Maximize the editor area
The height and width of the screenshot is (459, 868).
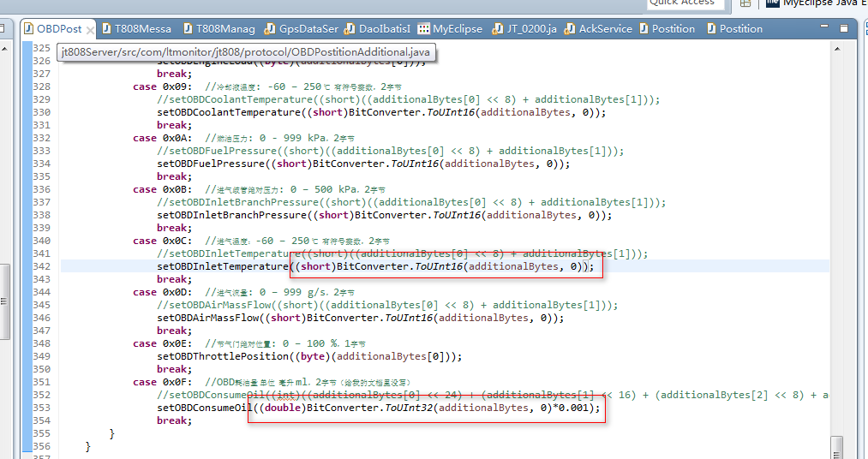[x=844, y=28]
